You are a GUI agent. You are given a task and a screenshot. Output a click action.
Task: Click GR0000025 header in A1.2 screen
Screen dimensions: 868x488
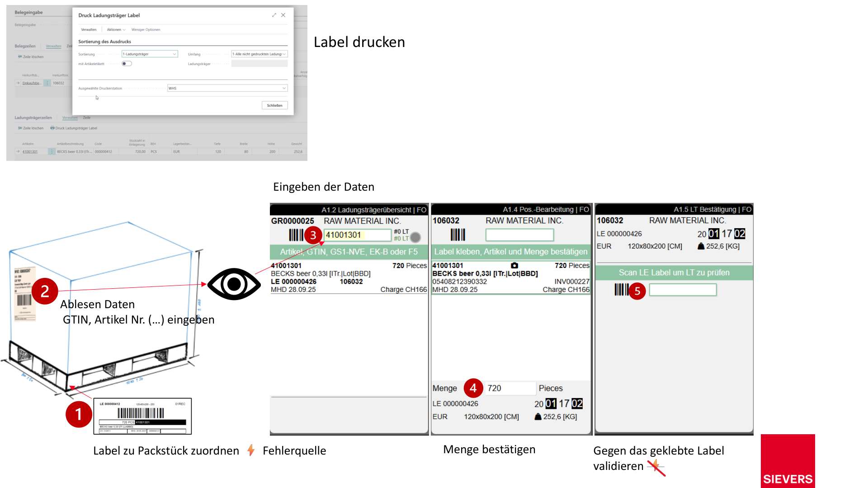point(292,221)
